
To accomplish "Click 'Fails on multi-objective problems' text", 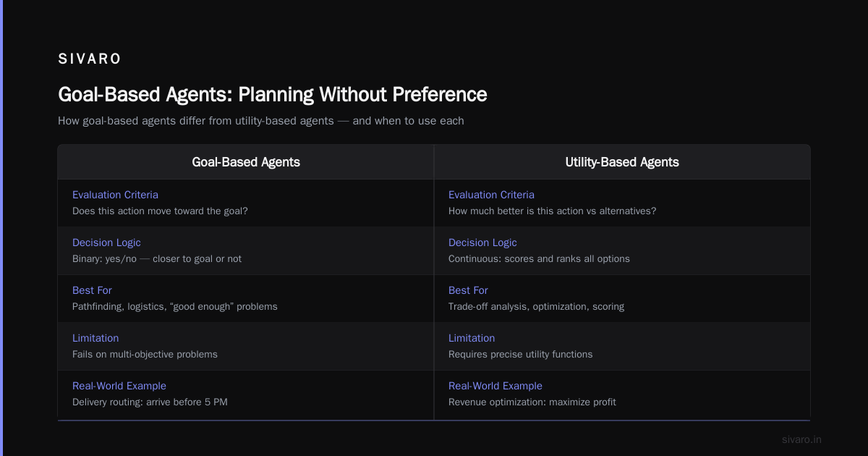I will pos(145,354).
